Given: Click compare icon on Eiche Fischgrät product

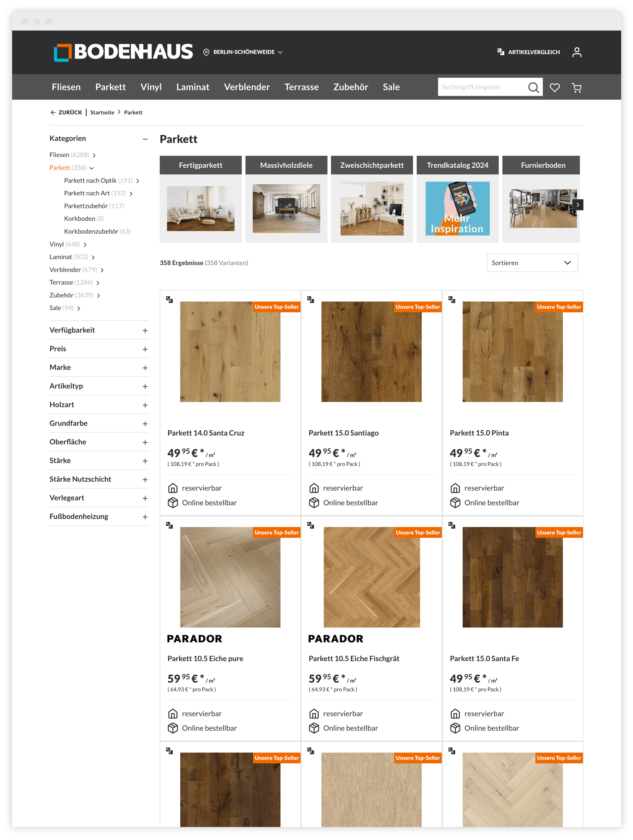Looking at the screenshot, I should [x=311, y=525].
